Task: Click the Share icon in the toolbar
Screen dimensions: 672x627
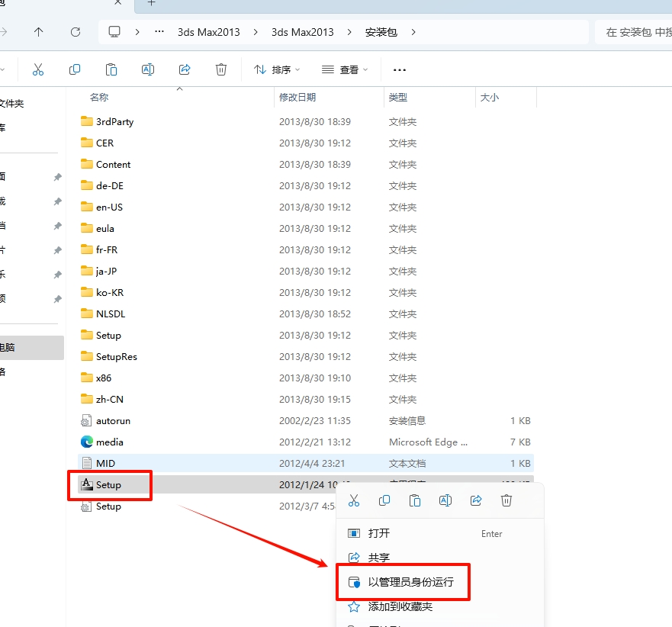Action: click(x=185, y=69)
